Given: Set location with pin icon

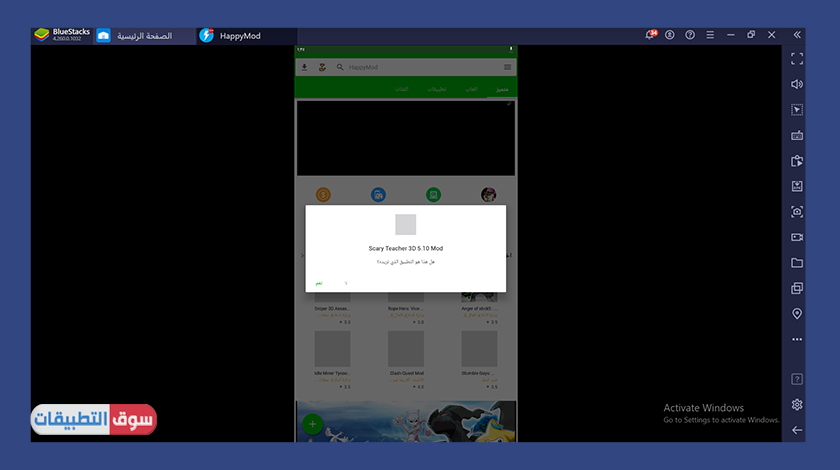Looking at the screenshot, I should point(797,314).
